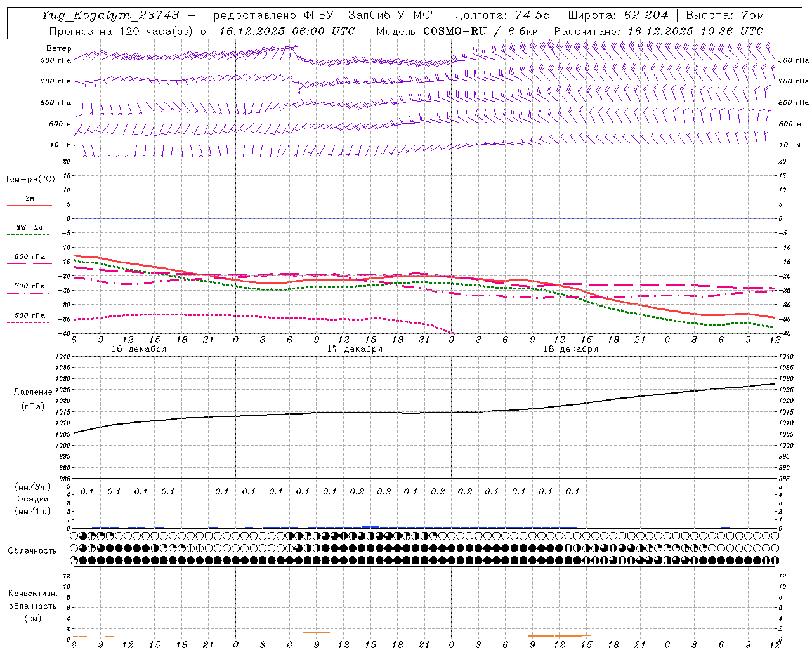Select the Td 2м legend label
Viewport: 812px width, 650px height.
pos(30,227)
